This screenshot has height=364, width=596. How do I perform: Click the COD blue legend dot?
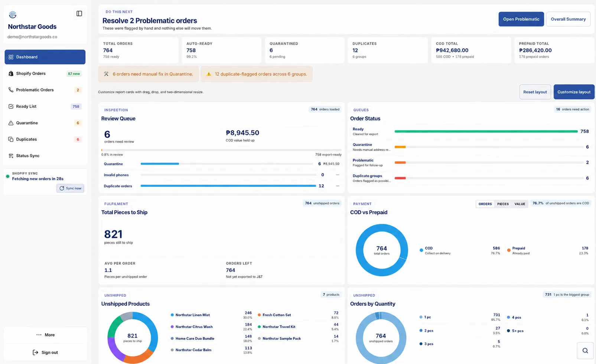coord(421,250)
